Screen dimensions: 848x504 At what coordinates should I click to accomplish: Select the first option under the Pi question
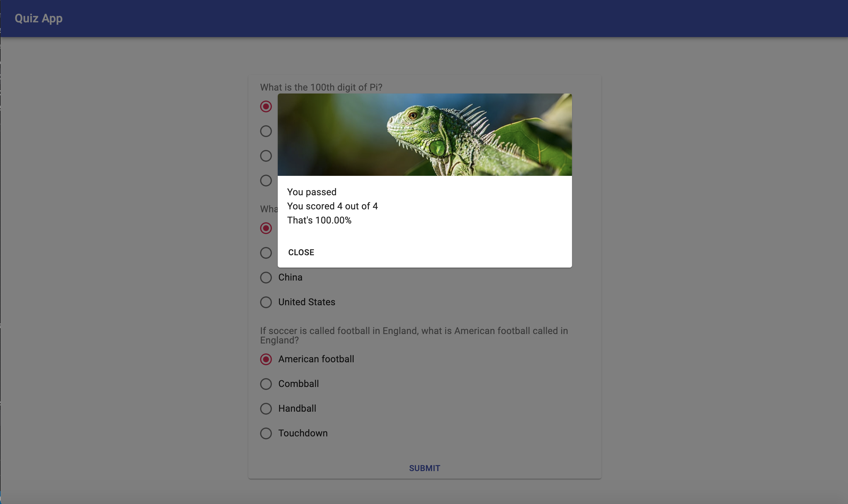[x=266, y=106]
